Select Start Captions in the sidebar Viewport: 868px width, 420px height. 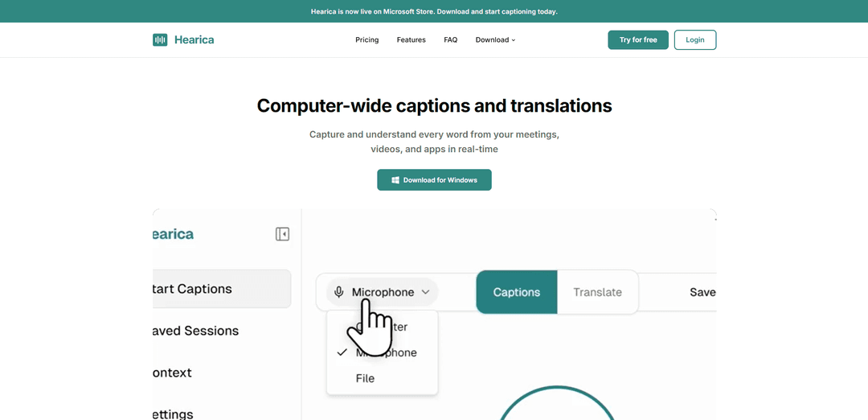pos(221,289)
